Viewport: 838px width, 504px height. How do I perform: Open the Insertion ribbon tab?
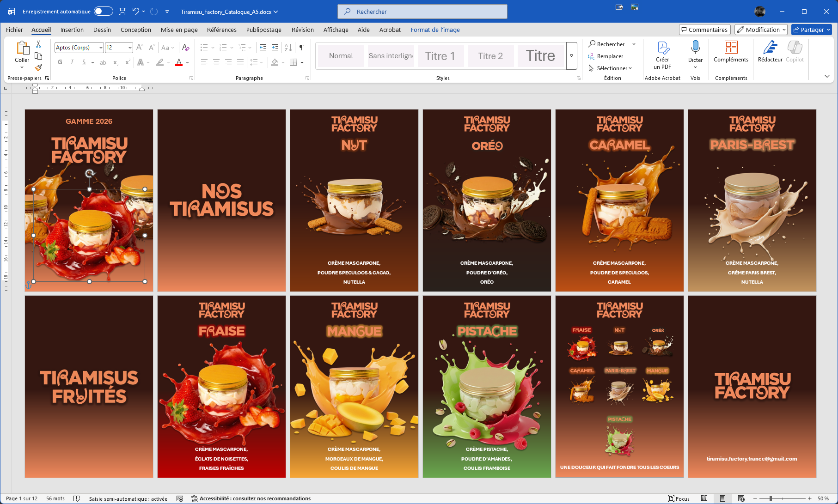[x=72, y=30]
